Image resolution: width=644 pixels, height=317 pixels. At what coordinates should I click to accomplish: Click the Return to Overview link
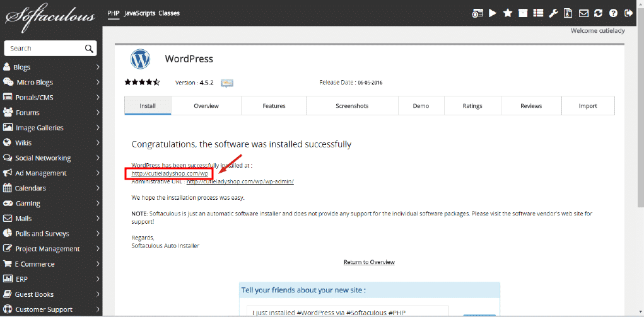tap(369, 262)
